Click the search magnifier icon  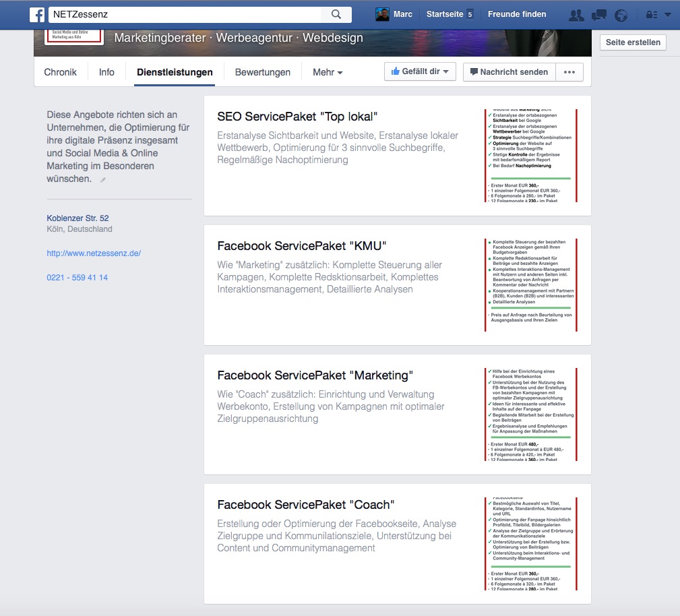tap(336, 14)
